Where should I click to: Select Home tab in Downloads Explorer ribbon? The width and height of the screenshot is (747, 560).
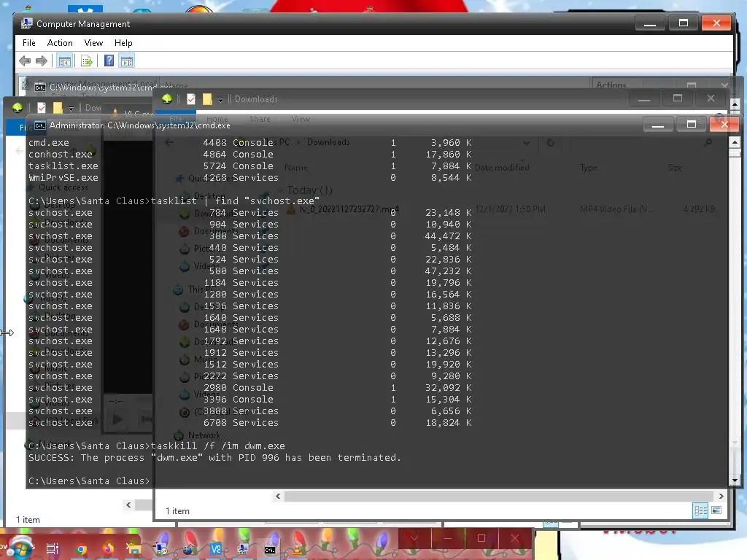coord(217,119)
